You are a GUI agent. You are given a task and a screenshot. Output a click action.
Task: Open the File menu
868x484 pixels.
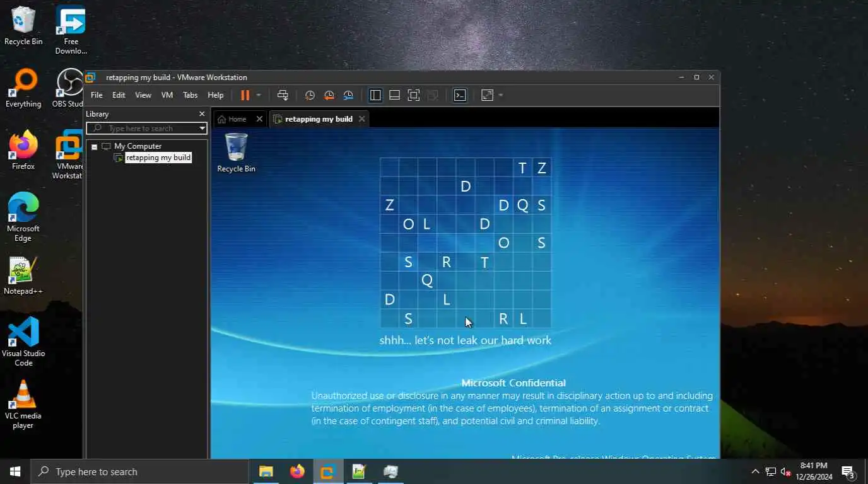(x=97, y=95)
